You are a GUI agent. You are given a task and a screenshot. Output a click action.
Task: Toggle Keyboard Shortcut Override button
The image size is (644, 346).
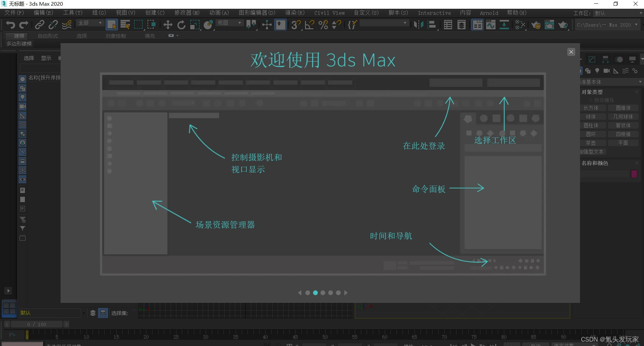point(280,25)
